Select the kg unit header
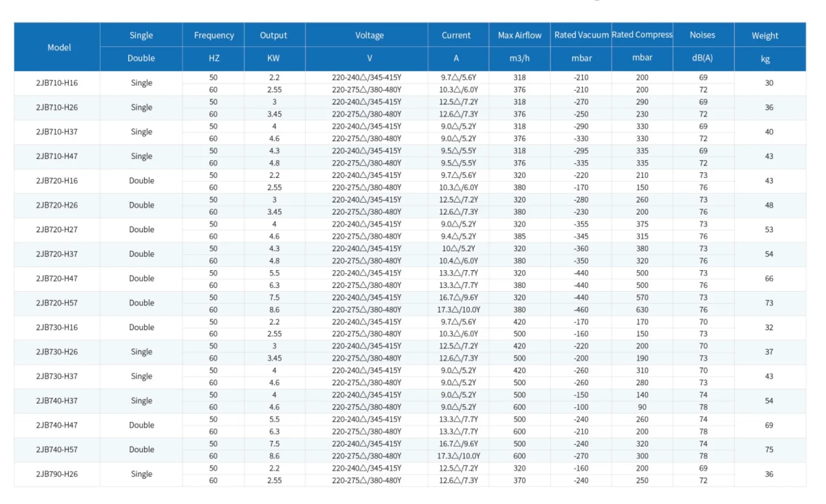The height and width of the screenshot is (504, 826). coord(765,59)
